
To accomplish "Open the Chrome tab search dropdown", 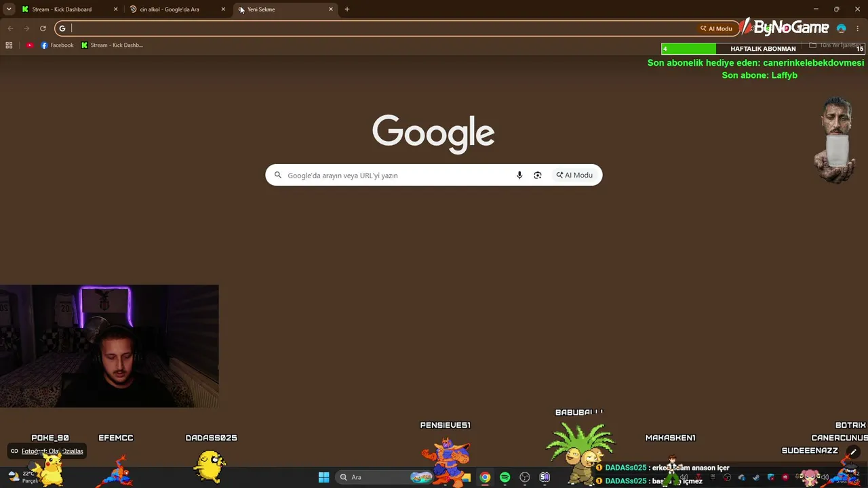I will click(9, 9).
